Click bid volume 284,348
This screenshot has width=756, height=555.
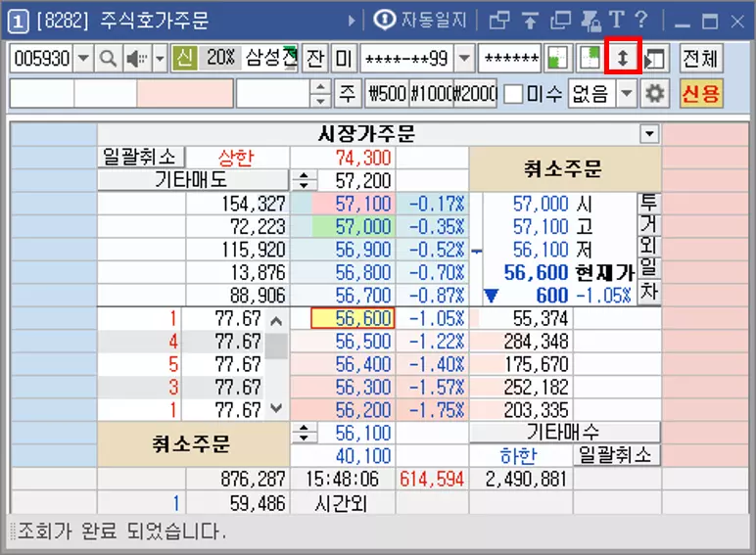536,342
